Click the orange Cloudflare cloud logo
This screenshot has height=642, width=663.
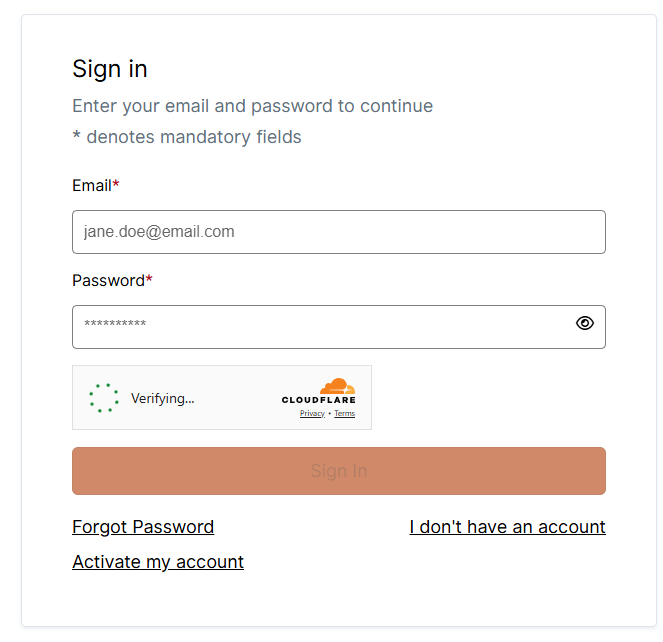[x=338, y=386]
